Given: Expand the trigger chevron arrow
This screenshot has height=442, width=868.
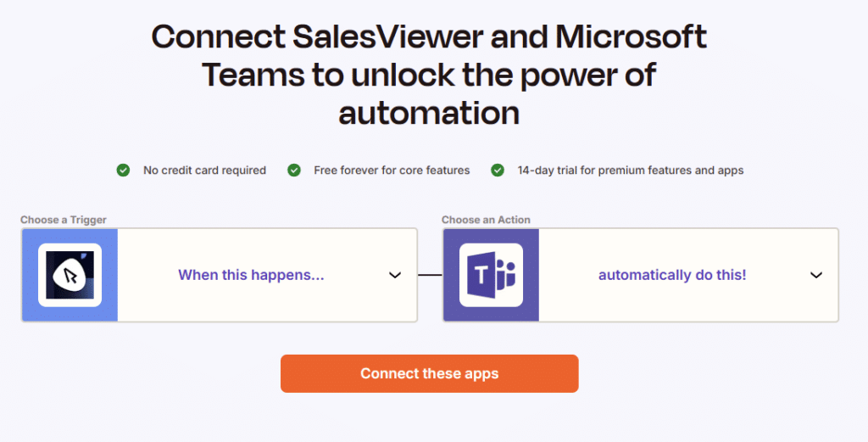Looking at the screenshot, I should (395, 275).
